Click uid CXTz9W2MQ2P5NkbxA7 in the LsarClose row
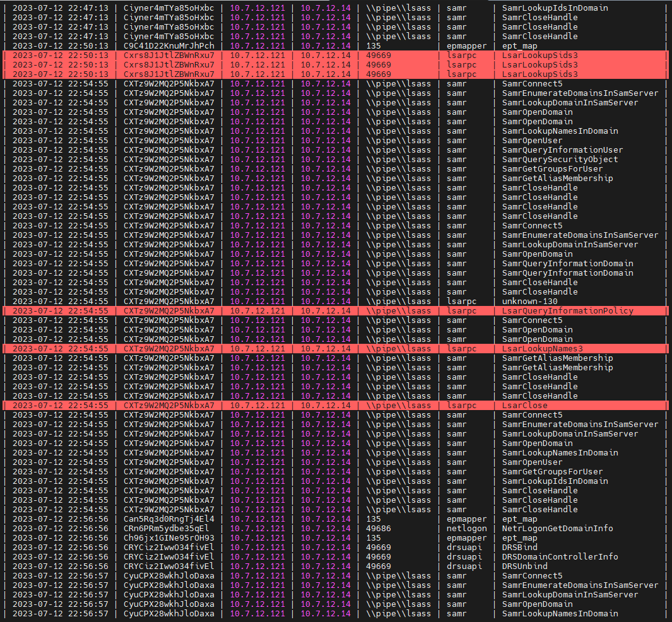The width and height of the screenshot is (672, 622). pos(169,405)
